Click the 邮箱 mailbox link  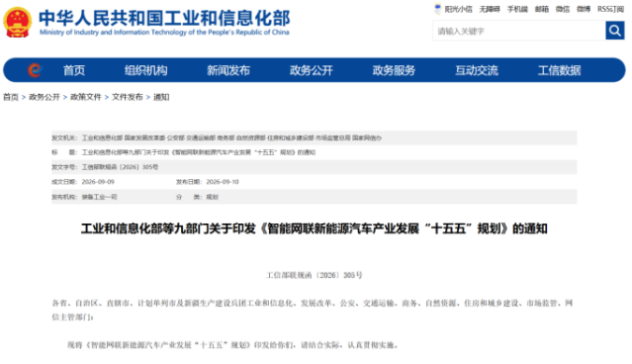pyautogui.click(x=542, y=9)
